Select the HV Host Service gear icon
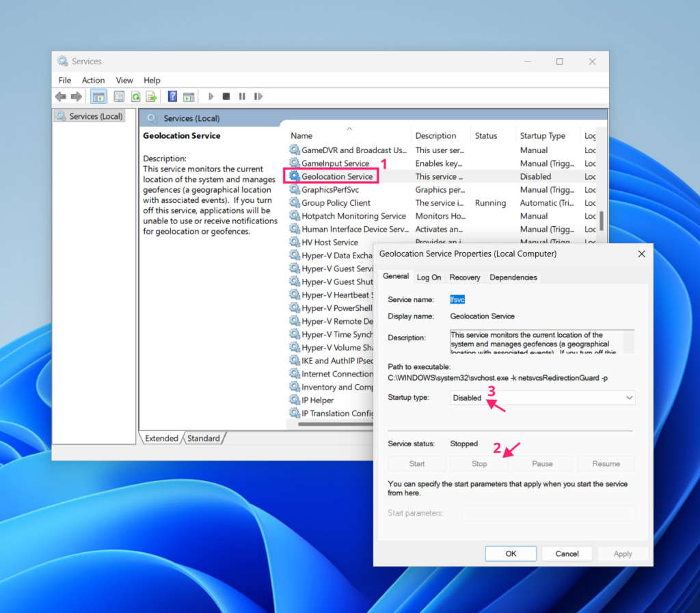This screenshot has height=613, width=700. coord(294,242)
